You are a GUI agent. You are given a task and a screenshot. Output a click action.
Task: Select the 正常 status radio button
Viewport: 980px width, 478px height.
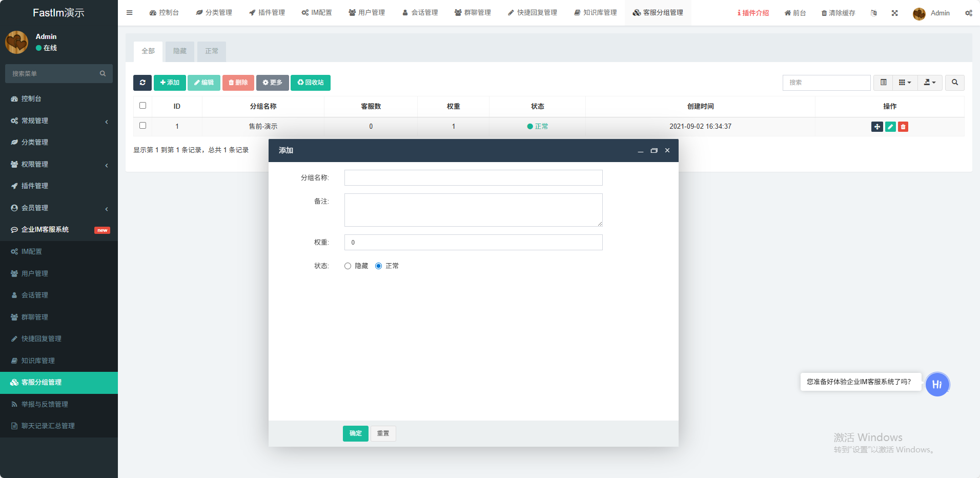[378, 266]
